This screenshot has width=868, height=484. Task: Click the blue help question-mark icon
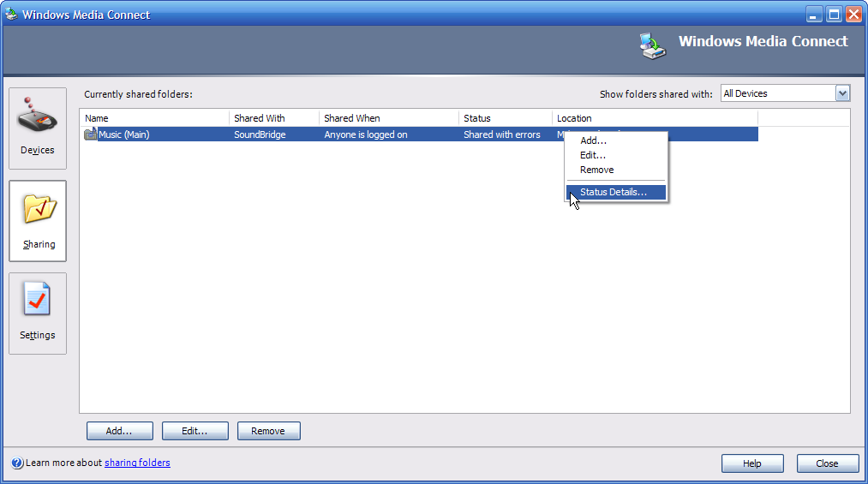(17, 463)
